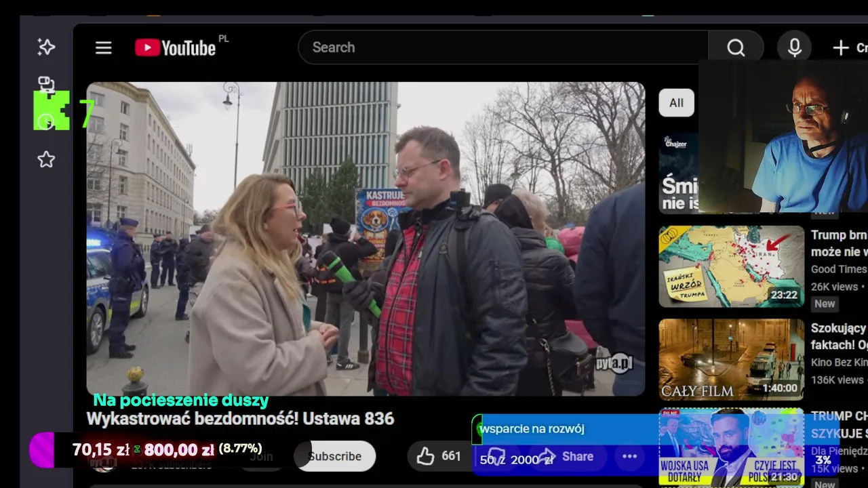Click the New badge under Good Times video
The image size is (868, 488).
coord(825,304)
